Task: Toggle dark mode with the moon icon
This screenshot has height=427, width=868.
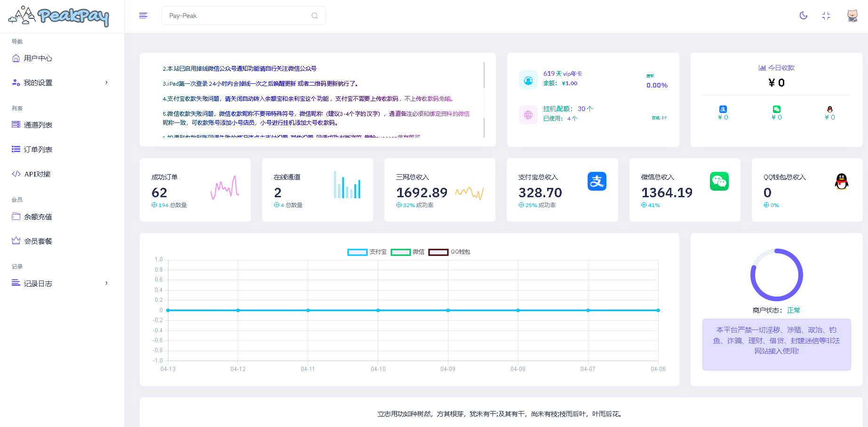Action: point(803,16)
